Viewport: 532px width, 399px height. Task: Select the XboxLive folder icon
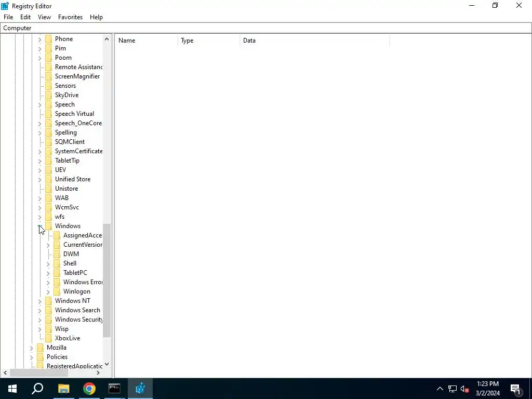(48, 338)
